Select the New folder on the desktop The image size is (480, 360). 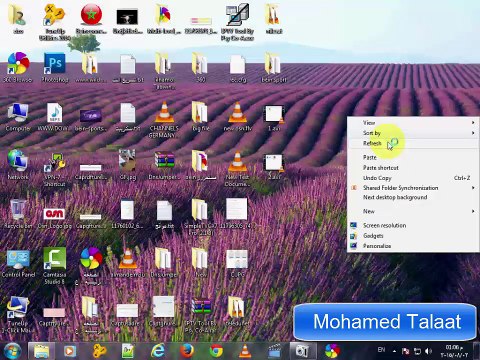pyautogui.click(x=201, y=263)
